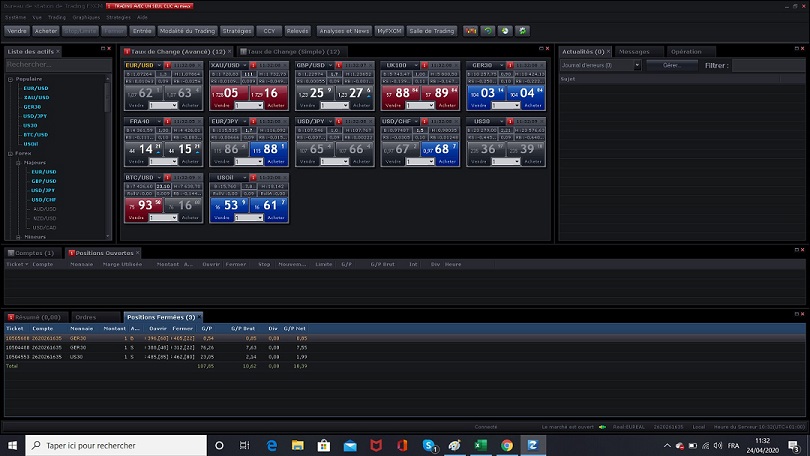The image size is (810, 456).
Task: Click the first toolbar icon after Salle de Trading
Action: (470, 31)
